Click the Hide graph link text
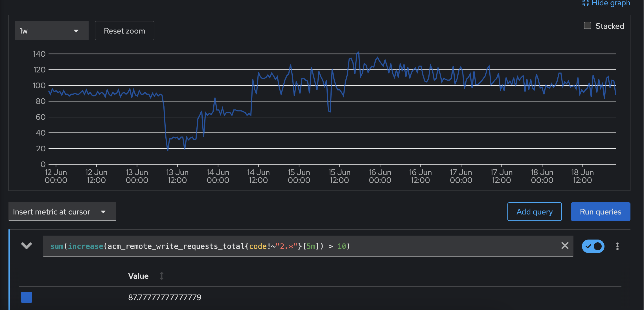644x310 pixels. click(x=611, y=3)
